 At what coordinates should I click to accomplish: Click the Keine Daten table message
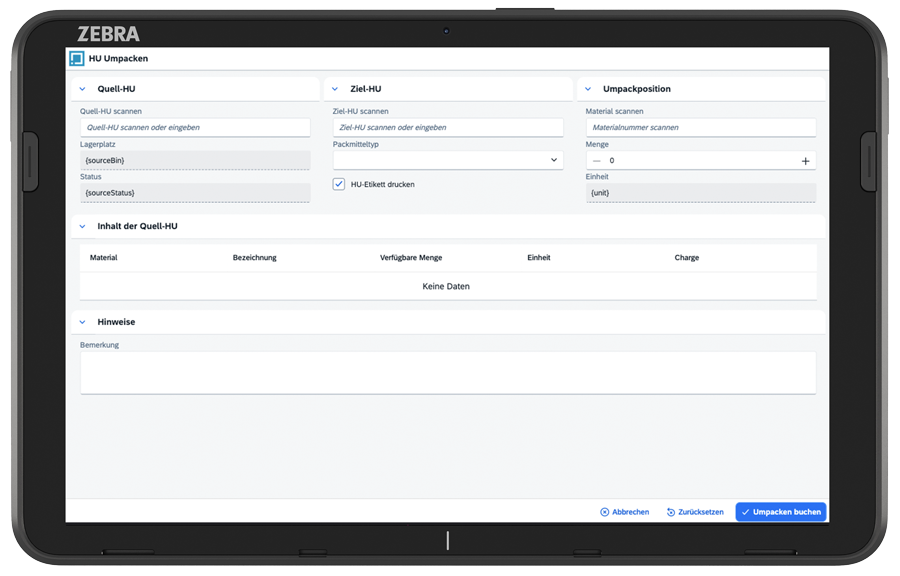click(446, 286)
